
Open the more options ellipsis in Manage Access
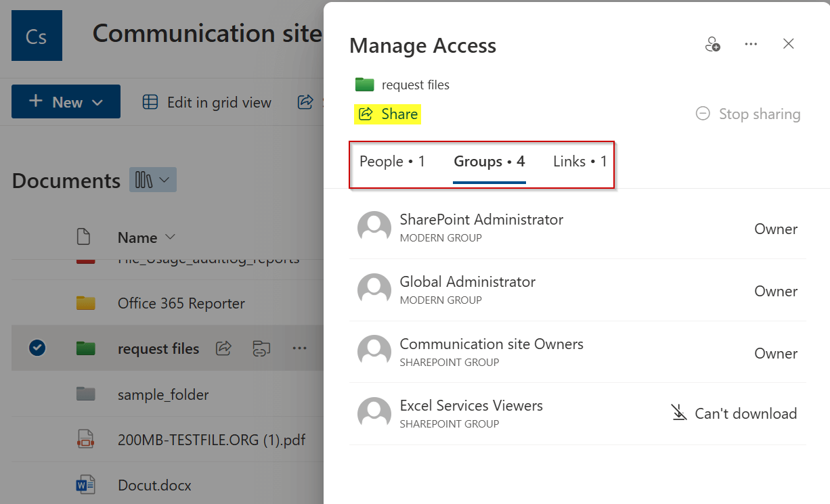coord(751,43)
